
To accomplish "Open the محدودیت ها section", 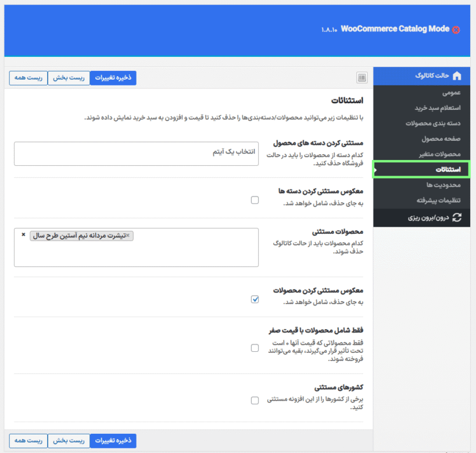I will pyautogui.click(x=422, y=185).
